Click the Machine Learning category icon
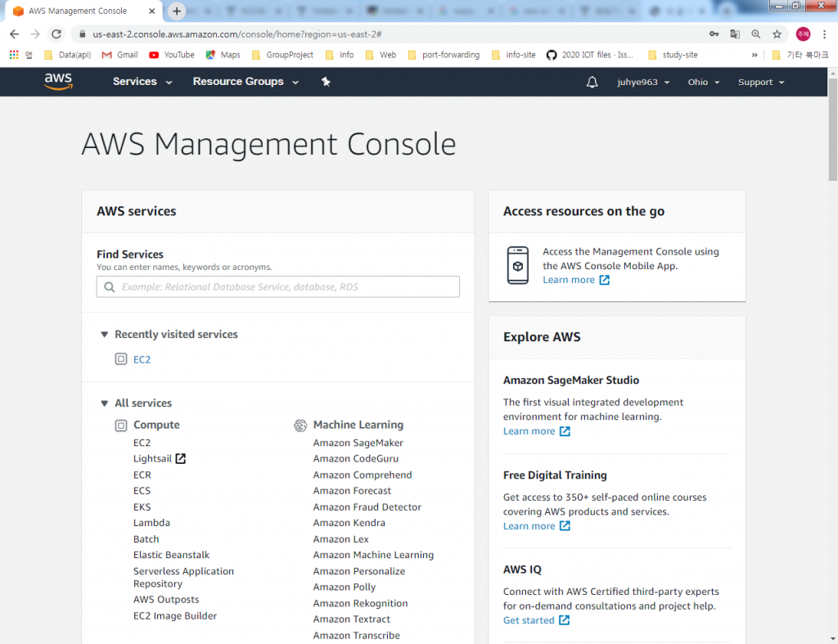Image resolution: width=838 pixels, height=644 pixels. coord(300,426)
